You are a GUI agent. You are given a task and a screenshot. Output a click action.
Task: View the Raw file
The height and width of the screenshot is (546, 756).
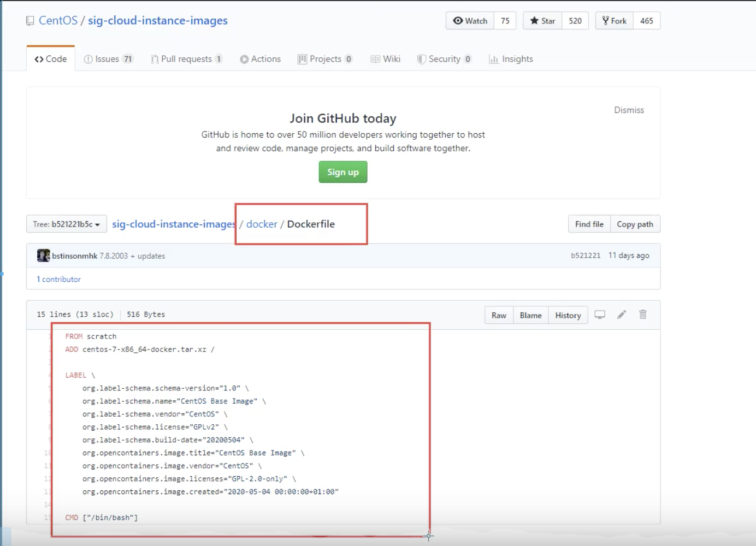pos(499,315)
